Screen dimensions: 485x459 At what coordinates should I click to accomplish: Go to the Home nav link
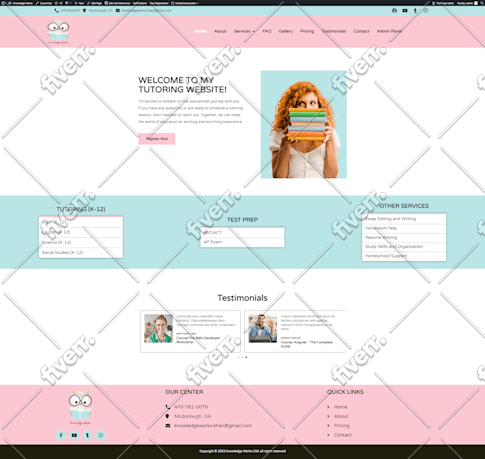point(200,31)
